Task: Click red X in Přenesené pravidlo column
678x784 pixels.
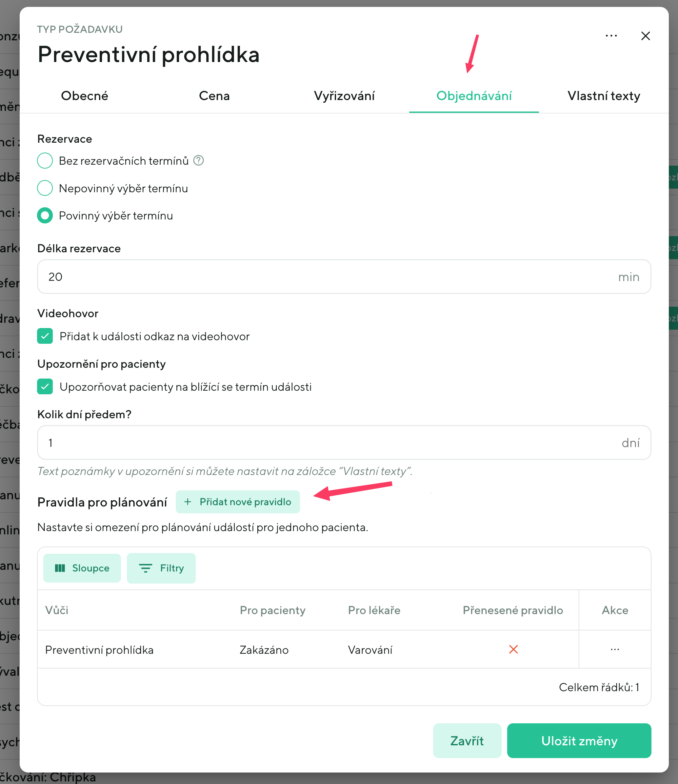Action: (513, 650)
